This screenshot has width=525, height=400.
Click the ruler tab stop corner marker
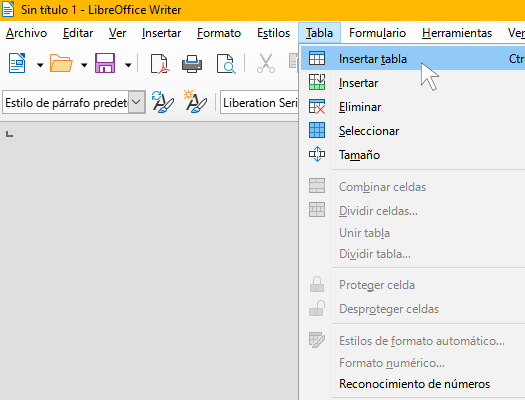pyautogui.click(x=9, y=134)
